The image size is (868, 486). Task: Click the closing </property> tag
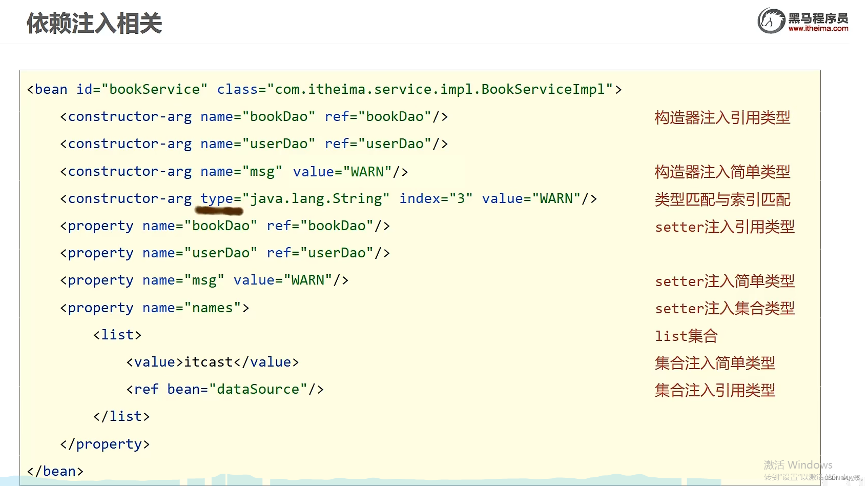(x=105, y=444)
